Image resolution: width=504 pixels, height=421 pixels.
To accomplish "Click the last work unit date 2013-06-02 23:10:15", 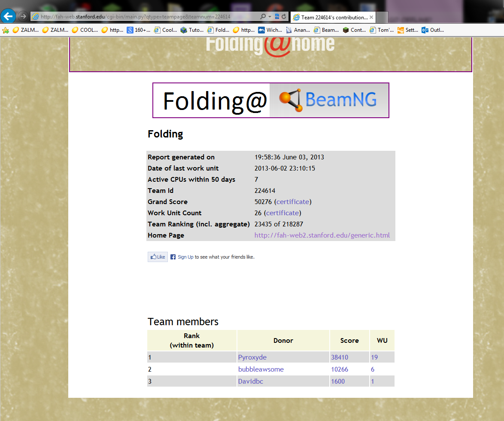I will [285, 168].
